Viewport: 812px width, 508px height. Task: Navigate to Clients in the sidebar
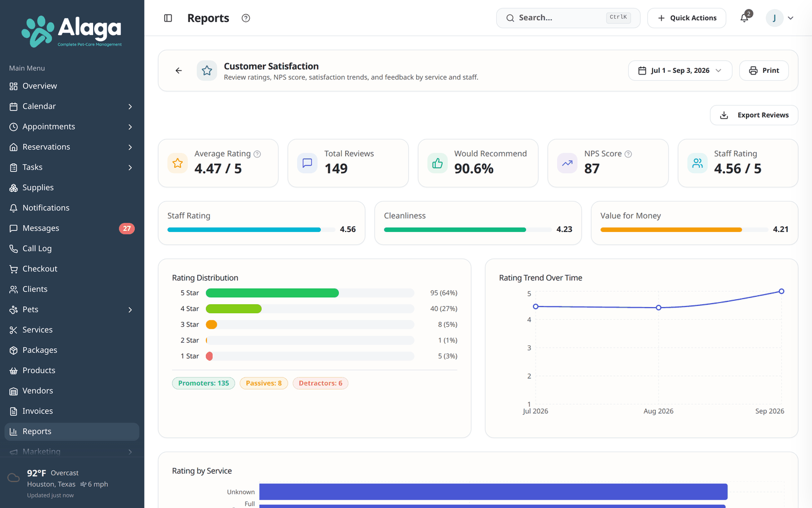click(x=72, y=290)
